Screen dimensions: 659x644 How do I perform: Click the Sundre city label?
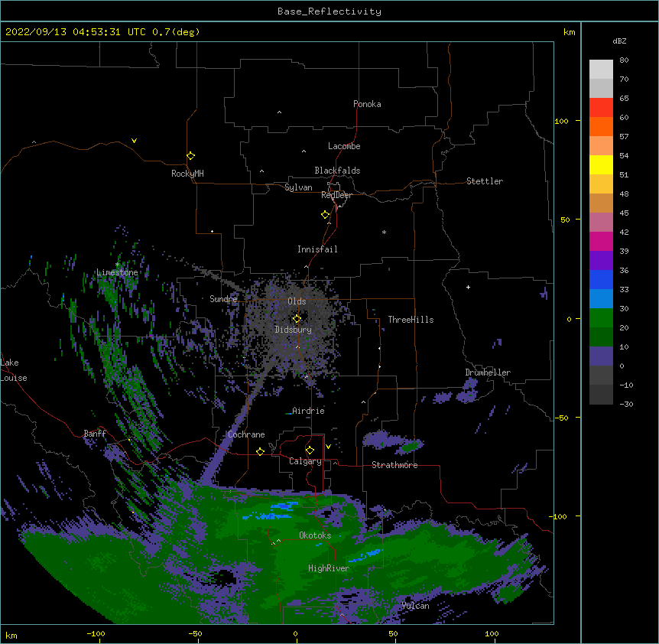[x=223, y=299]
